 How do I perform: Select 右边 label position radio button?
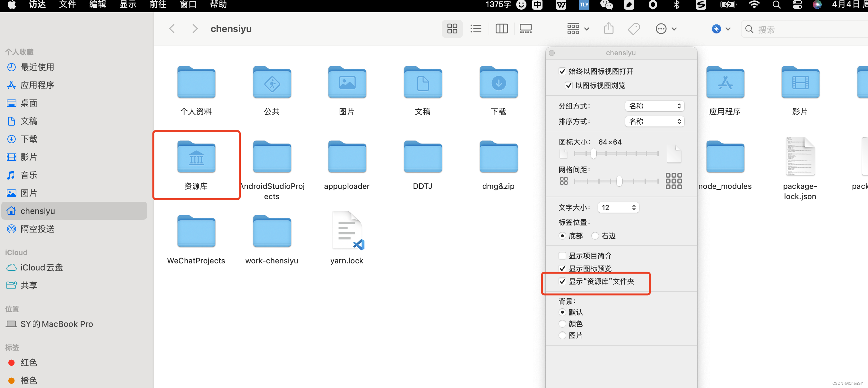(x=595, y=236)
